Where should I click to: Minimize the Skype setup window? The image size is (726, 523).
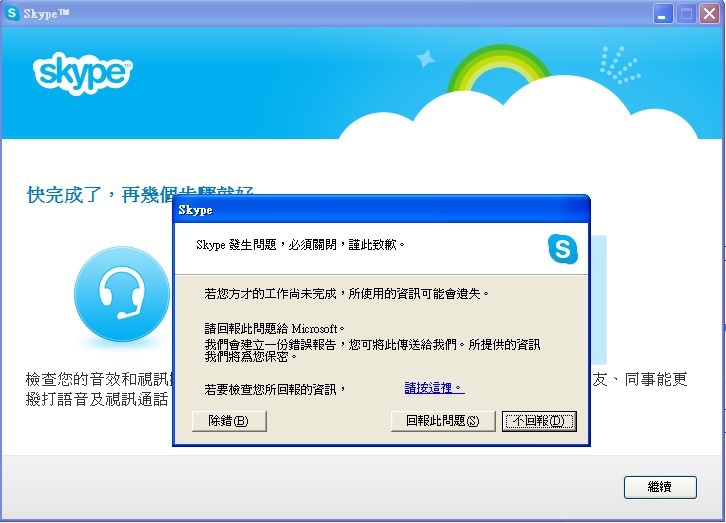coord(663,14)
